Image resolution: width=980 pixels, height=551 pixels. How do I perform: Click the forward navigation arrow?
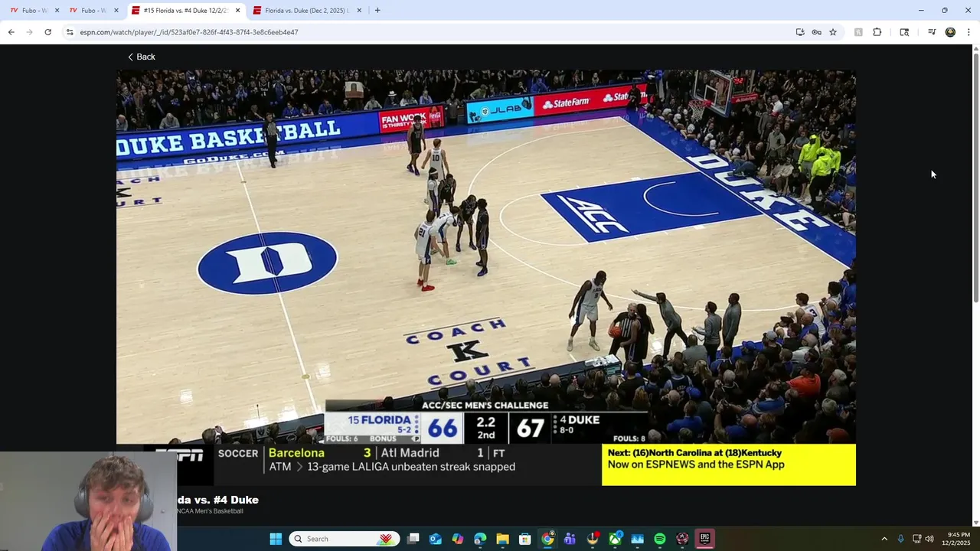pyautogui.click(x=29, y=32)
